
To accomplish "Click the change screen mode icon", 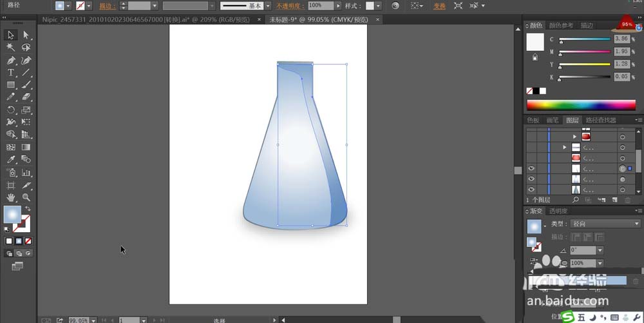I will [17, 266].
